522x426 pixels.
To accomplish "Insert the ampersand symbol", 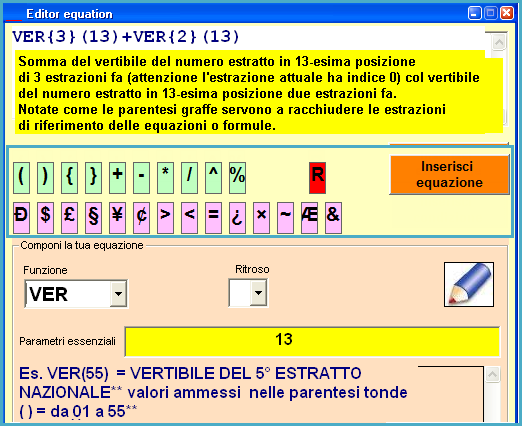I will pos(333,218).
